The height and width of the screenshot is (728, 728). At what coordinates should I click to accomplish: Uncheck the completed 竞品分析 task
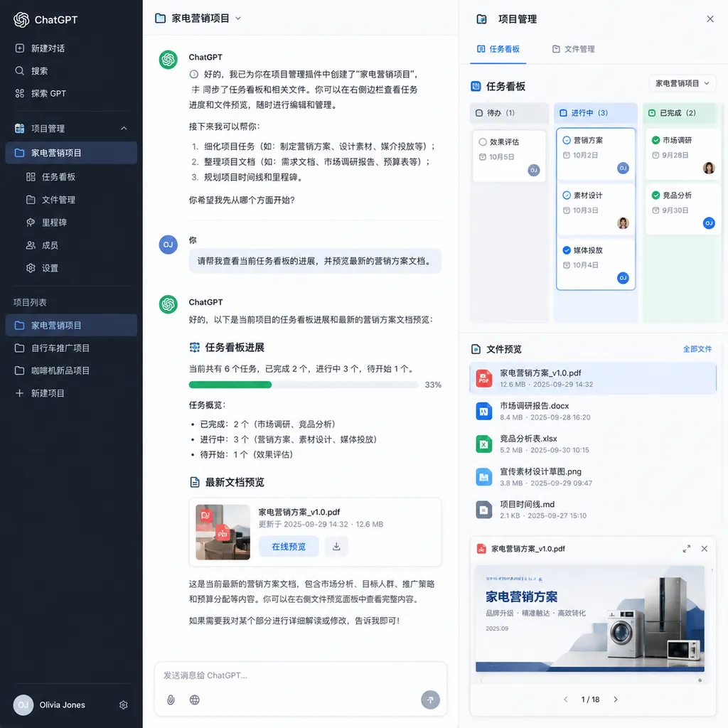tap(655, 196)
